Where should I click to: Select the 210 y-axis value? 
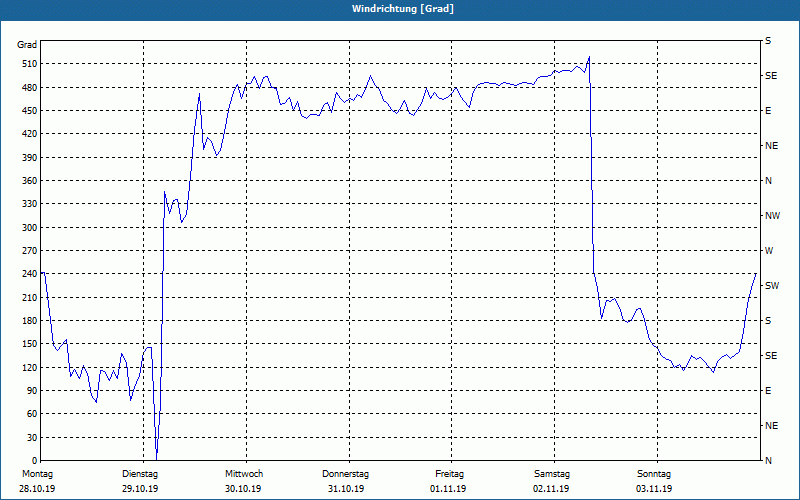click(30, 297)
